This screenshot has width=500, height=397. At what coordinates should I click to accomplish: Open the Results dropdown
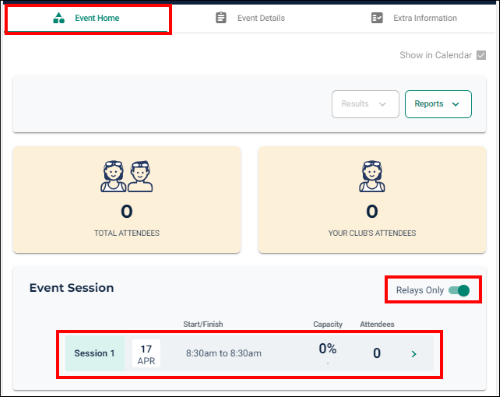[365, 104]
